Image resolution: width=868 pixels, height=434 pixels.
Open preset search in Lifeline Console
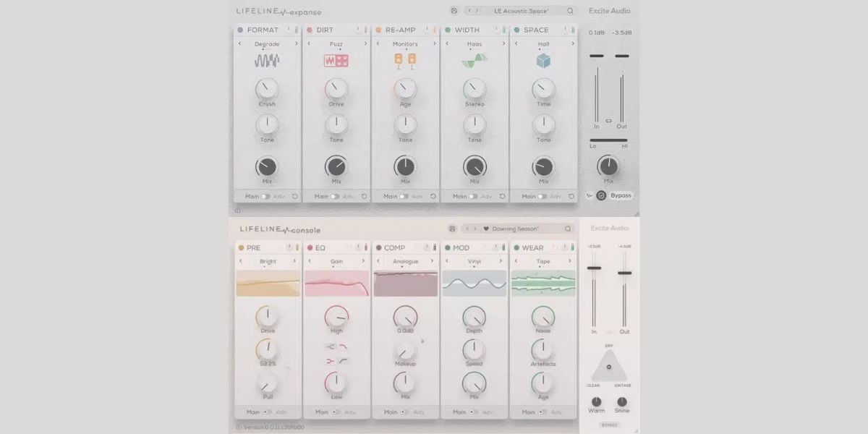(x=569, y=229)
